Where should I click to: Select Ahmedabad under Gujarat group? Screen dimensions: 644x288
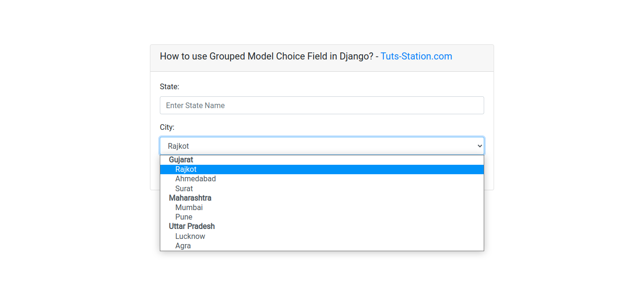pyautogui.click(x=196, y=178)
